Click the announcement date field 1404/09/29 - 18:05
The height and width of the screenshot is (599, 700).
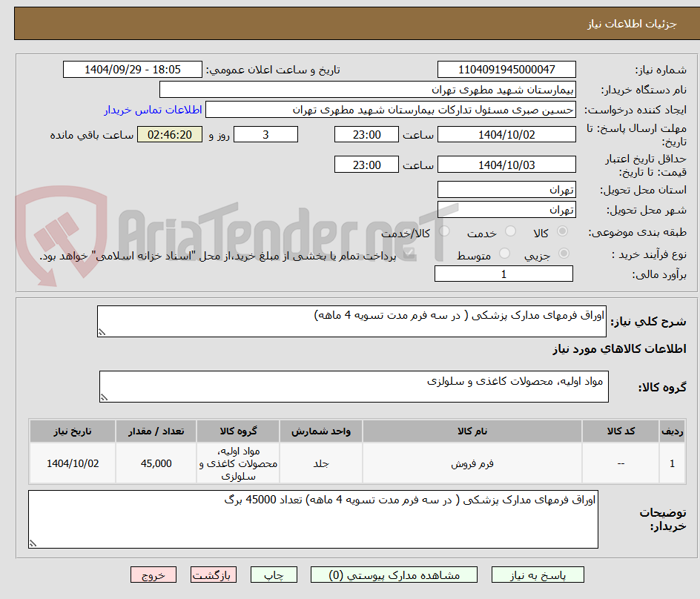(133, 70)
